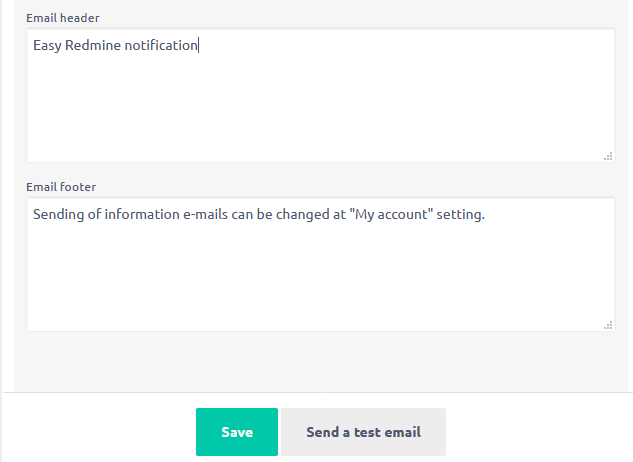
Task: Click the Email header resize handle
Action: pyautogui.click(x=608, y=156)
